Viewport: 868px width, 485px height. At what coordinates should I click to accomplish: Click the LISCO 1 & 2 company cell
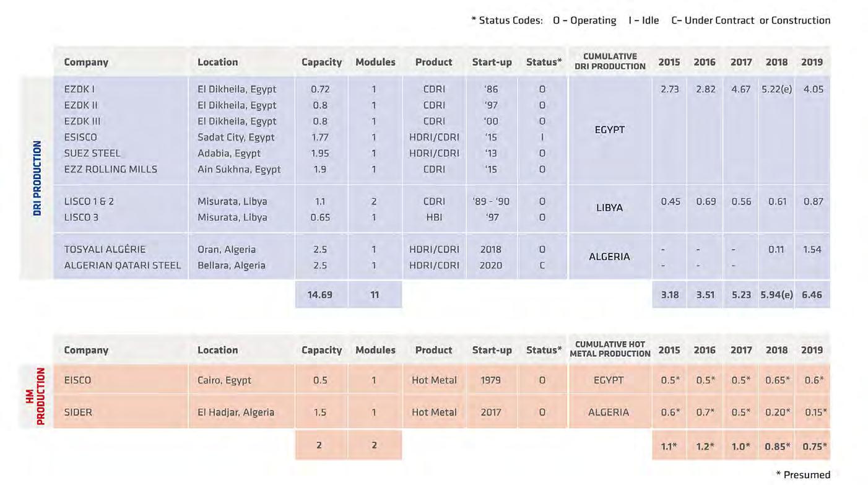pos(89,201)
